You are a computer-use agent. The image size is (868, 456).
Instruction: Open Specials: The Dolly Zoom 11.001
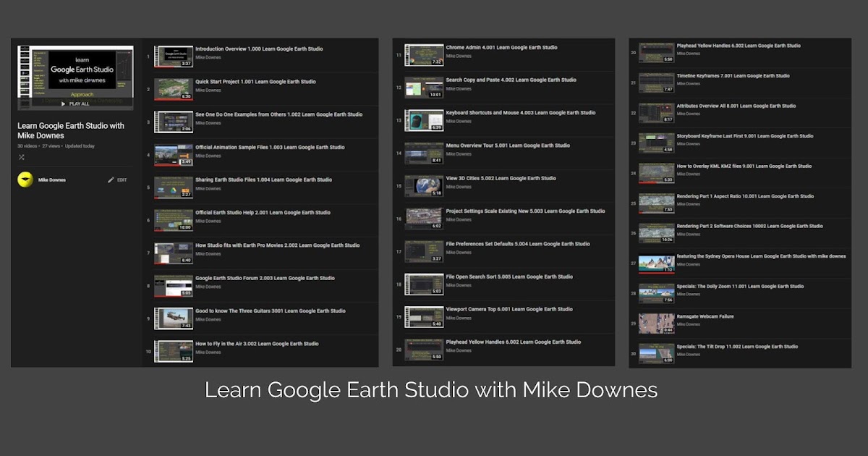[x=740, y=286]
